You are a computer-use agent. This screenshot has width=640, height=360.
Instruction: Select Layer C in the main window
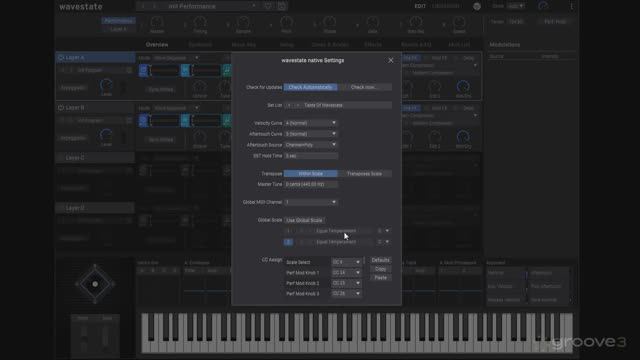pos(96,158)
